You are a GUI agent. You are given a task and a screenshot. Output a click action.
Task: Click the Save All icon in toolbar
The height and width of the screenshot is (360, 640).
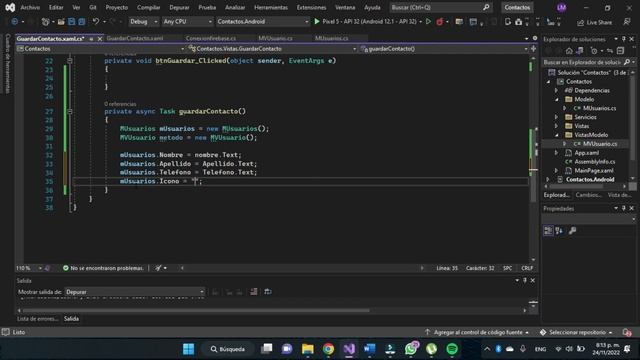pyautogui.click(x=82, y=22)
